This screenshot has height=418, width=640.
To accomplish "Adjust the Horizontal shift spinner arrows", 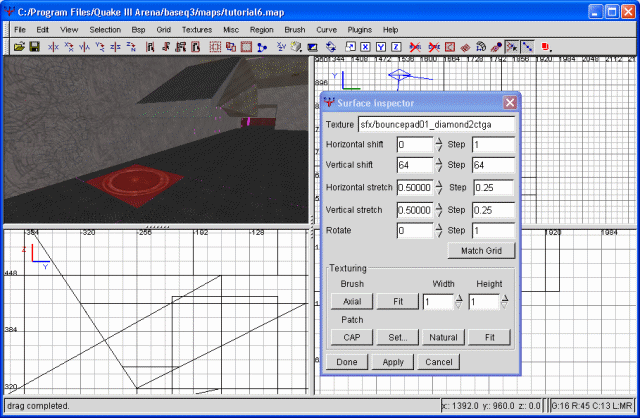I will coord(439,145).
